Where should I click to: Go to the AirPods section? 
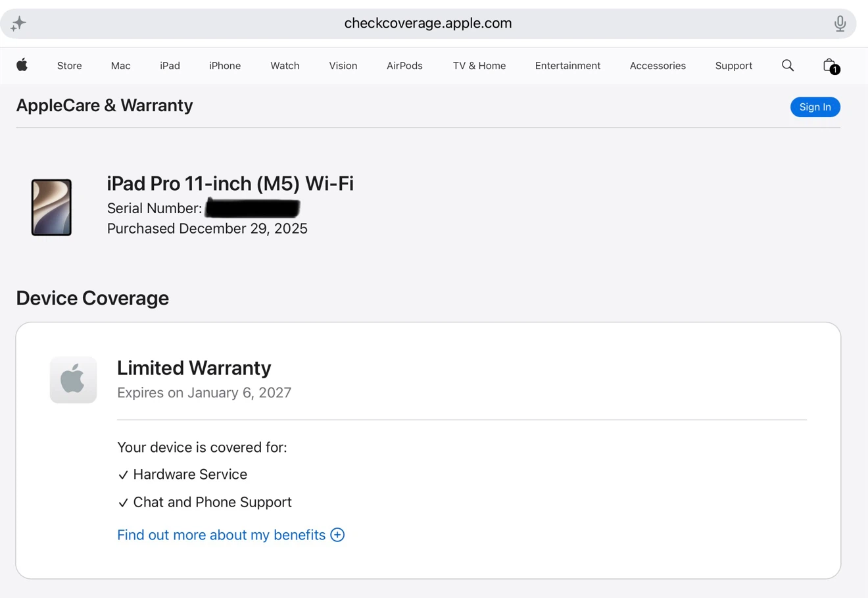click(404, 66)
